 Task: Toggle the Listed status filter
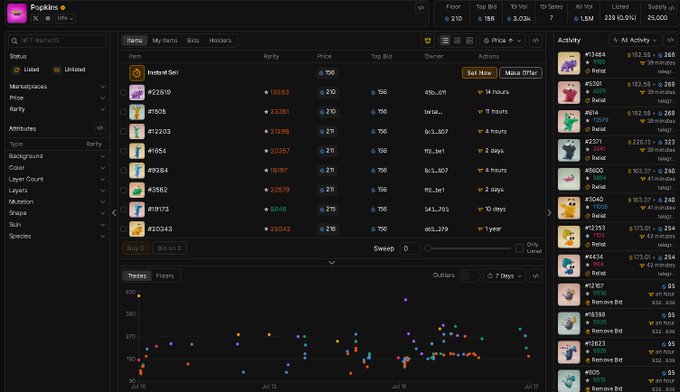click(26, 69)
